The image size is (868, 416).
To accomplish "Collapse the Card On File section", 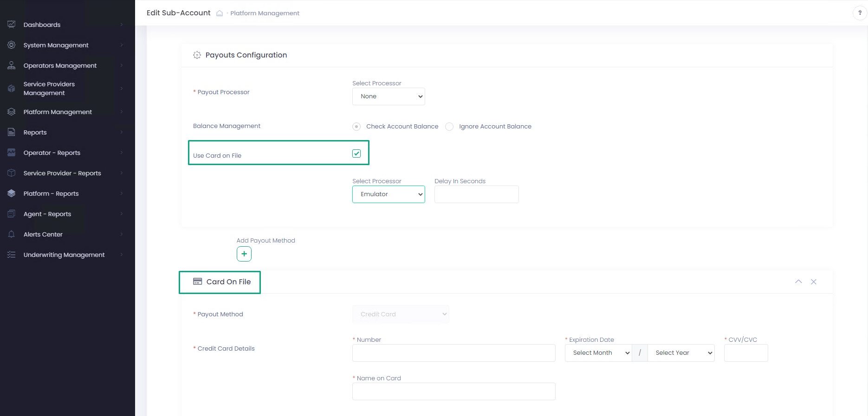I will [798, 282].
